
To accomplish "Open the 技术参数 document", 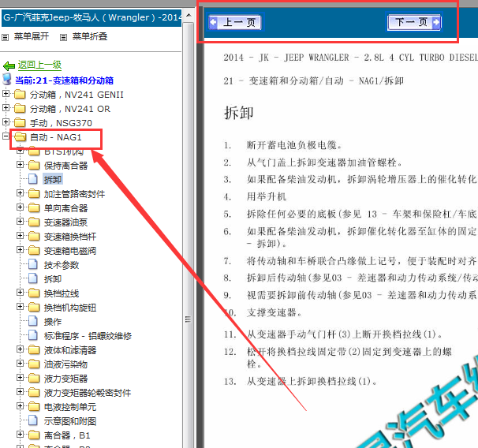I will (x=62, y=265).
